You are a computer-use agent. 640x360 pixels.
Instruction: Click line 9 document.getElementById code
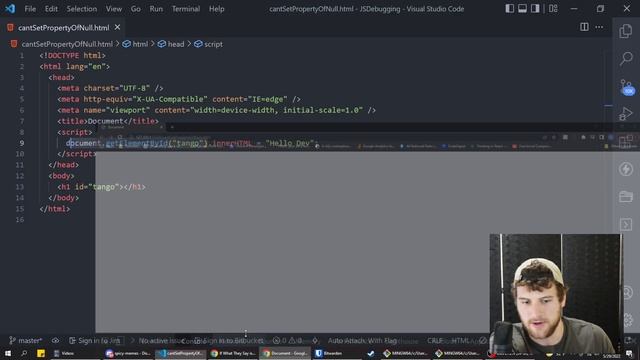point(191,143)
